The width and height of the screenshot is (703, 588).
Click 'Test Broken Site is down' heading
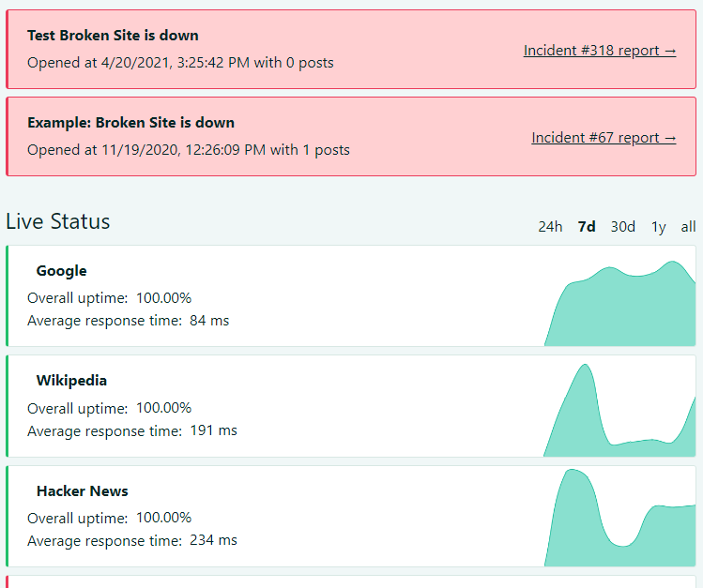(x=113, y=36)
